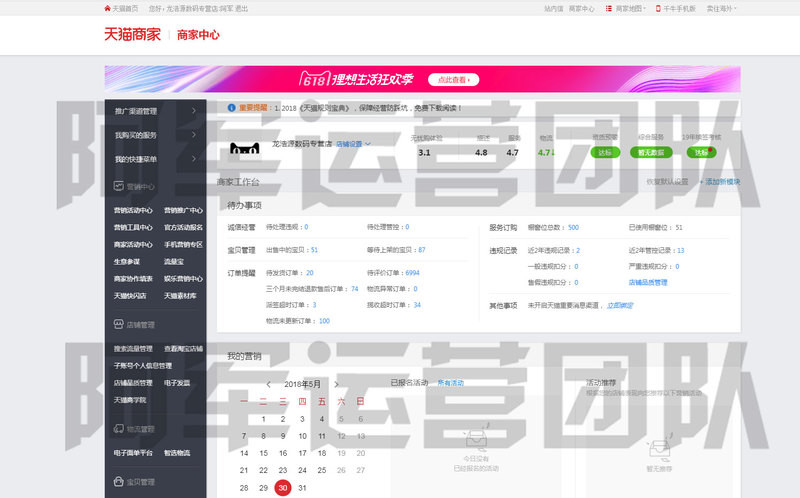Open 营销工具中心 in sidebar
800x498 pixels.
click(x=133, y=227)
